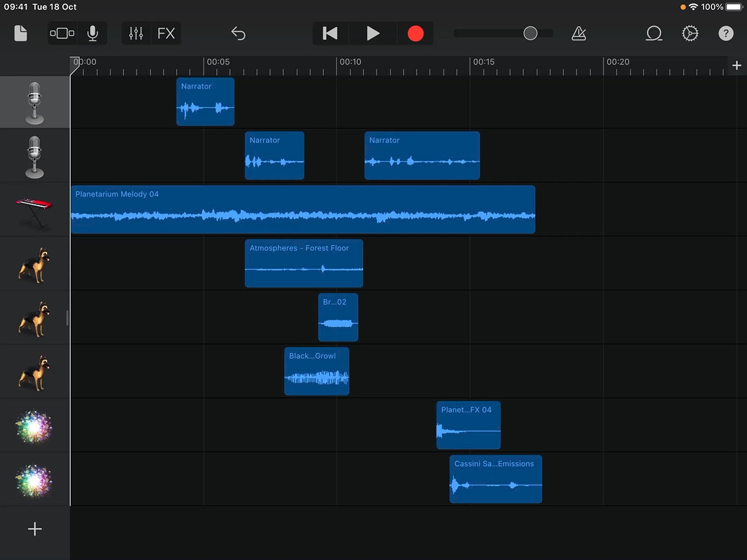Select the dog track for the Br...02 region

pos(34,318)
